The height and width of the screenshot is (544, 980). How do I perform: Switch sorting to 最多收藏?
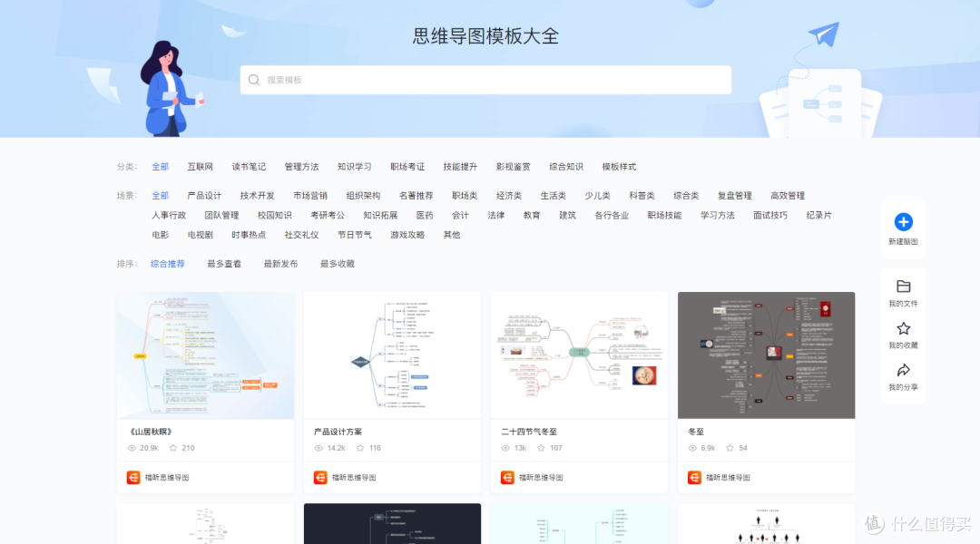(x=337, y=264)
